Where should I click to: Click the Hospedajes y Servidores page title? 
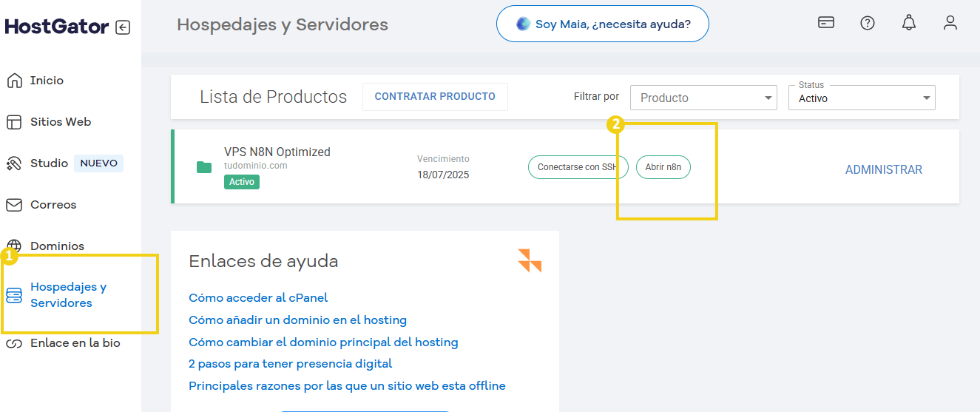pos(283,24)
